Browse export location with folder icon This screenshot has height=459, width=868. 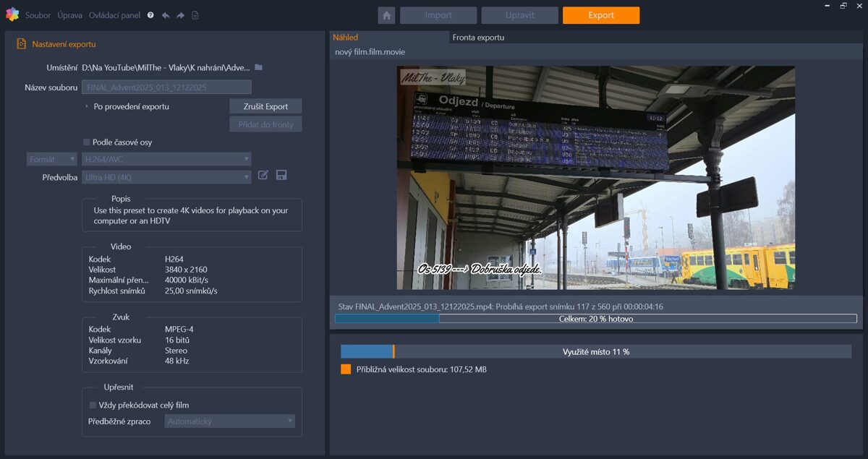259,67
